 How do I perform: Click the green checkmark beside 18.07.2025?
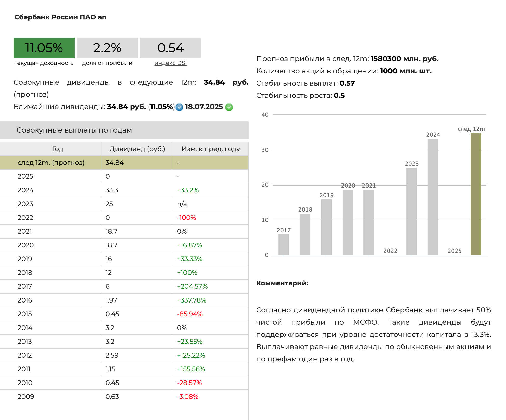tap(229, 107)
